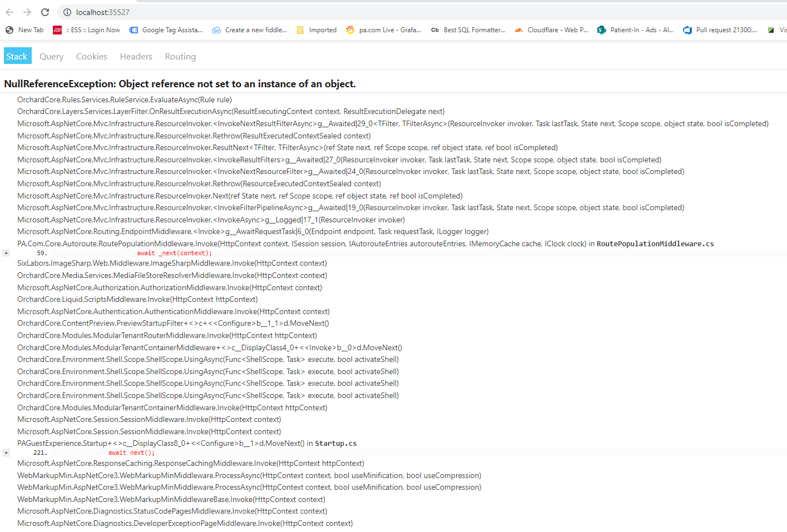Viewport: 787px width, 532px height.
Task: Click the Google Tag Assistant bookmark icon
Action: point(133,30)
